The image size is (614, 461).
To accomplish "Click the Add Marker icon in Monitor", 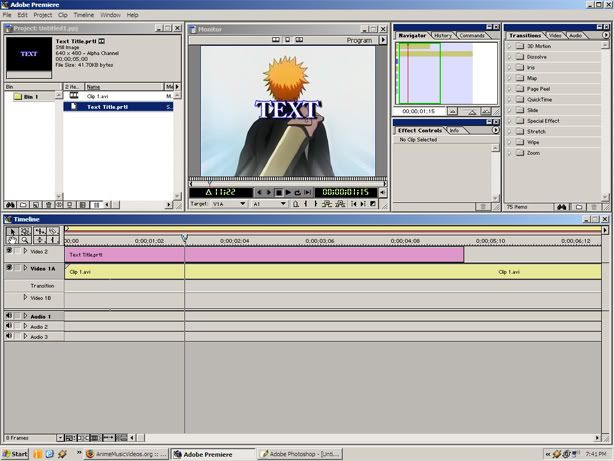I will pos(296,204).
